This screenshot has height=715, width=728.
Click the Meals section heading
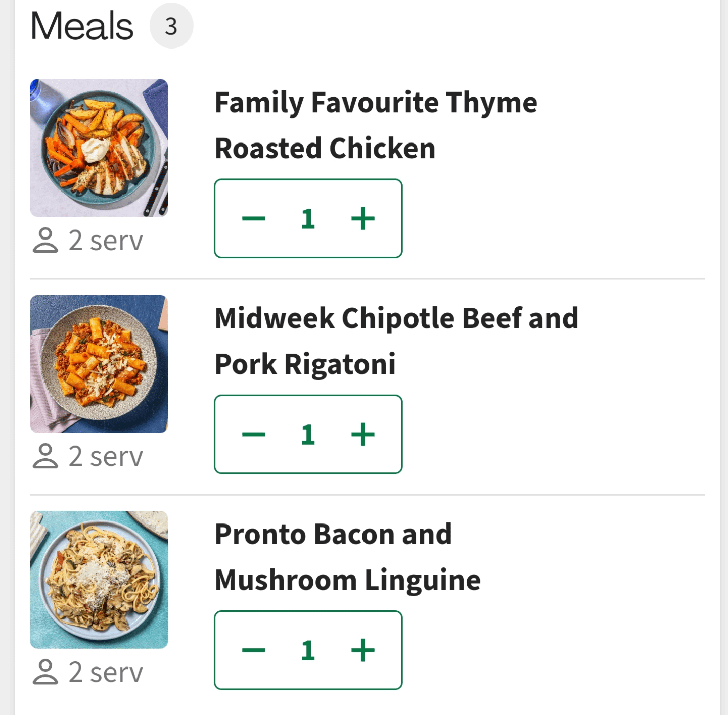82,26
